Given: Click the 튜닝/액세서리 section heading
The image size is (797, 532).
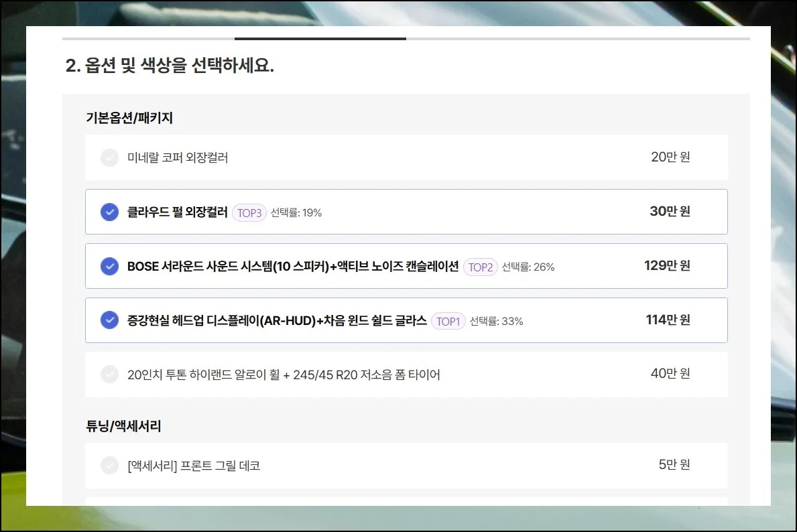Looking at the screenshot, I should click(123, 426).
